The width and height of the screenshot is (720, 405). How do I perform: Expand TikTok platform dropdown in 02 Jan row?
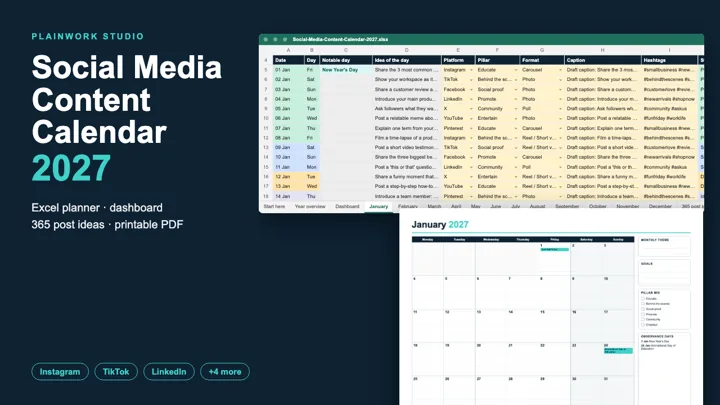pyautogui.click(x=471, y=79)
